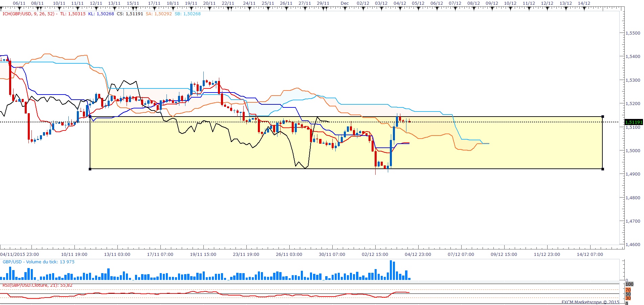Select the RSI(GBP/USD.Cloture, 21) indicator label
Viewport: 644px width, 305px height.
(37, 285)
